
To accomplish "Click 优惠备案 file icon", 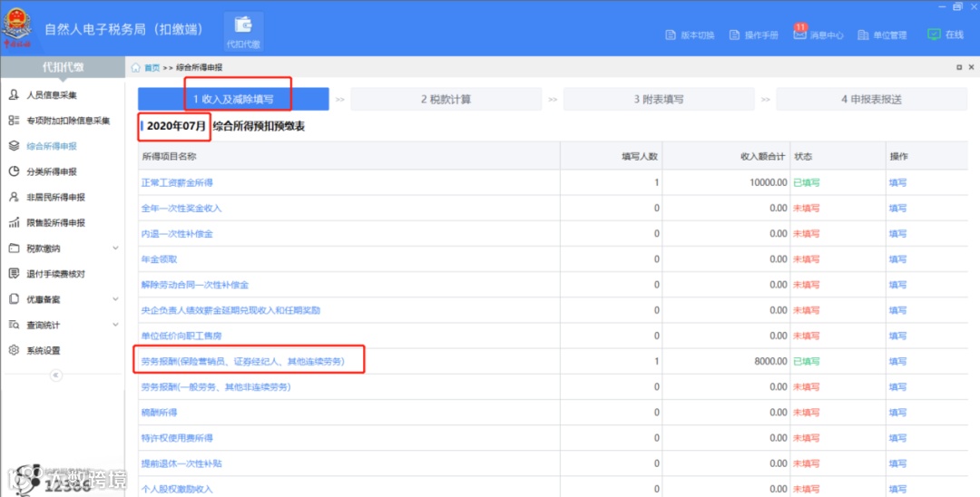I will (x=14, y=299).
